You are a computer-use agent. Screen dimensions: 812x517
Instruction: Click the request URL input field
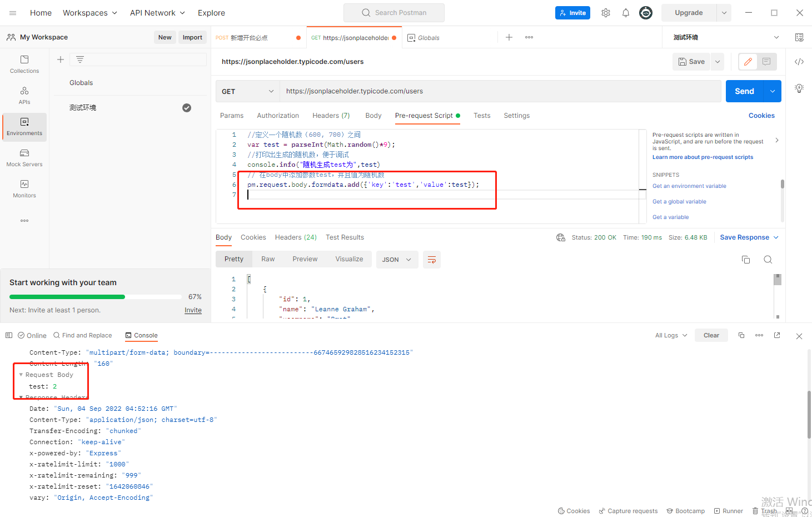pyautogui.click(x=500, y=91)
